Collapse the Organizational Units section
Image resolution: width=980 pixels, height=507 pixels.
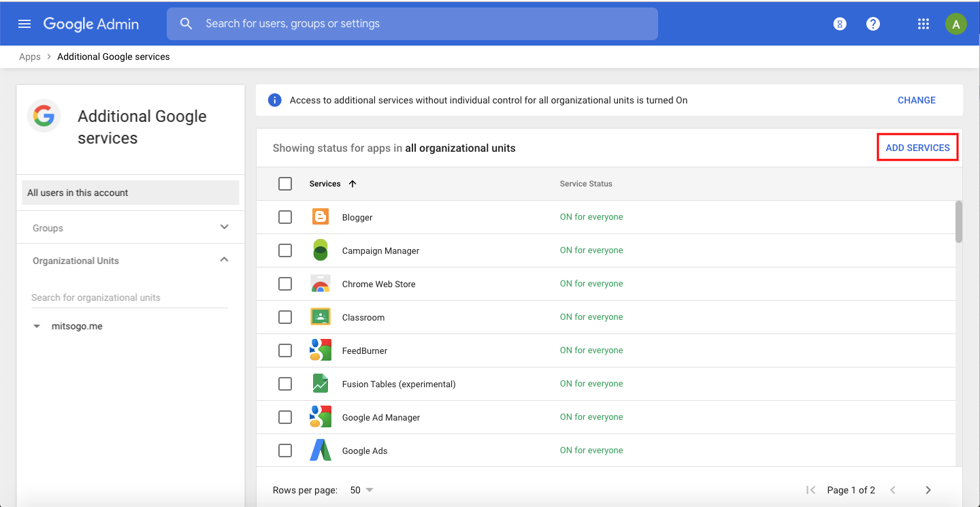[x=225, y=260]
